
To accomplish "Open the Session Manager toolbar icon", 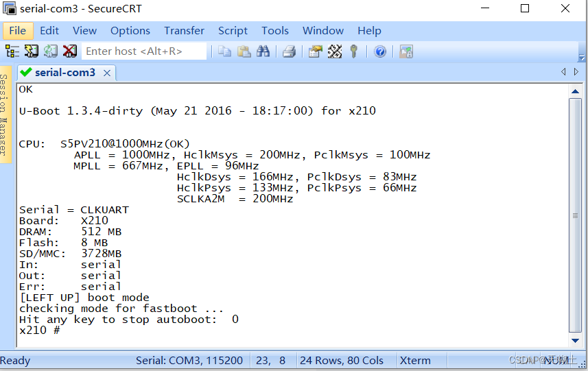I will click(x=12, y=51).
